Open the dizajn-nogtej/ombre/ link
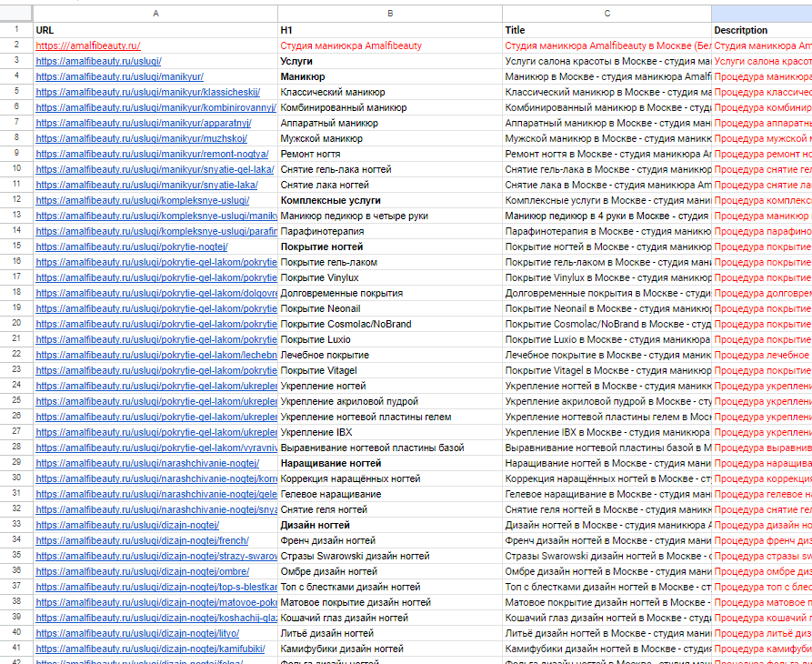The width and height of the screenshot is (812, 664). [143, 572]
